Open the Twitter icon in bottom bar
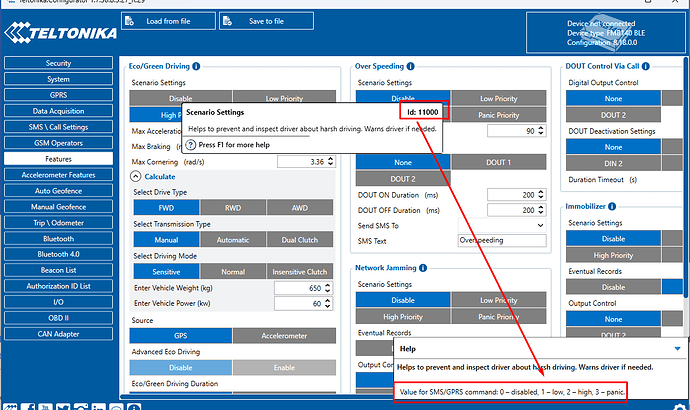Viewport: 690px width, 410px height. [63, 407]
